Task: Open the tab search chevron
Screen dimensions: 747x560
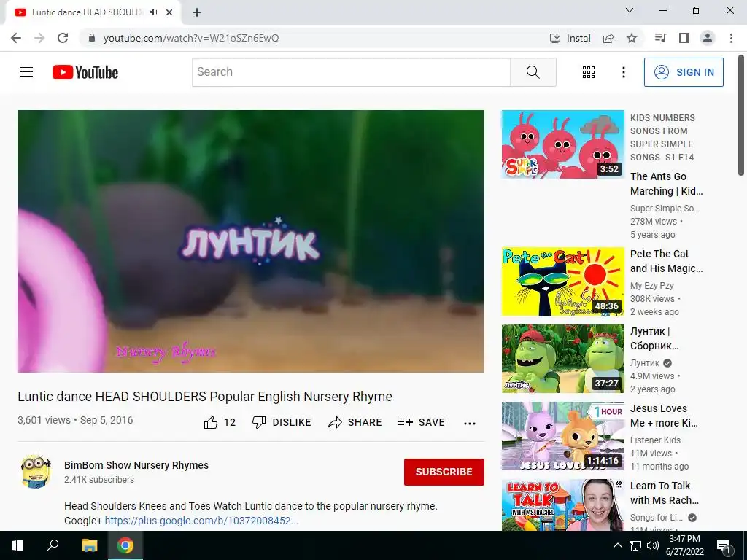Action: tap(630, 10)
